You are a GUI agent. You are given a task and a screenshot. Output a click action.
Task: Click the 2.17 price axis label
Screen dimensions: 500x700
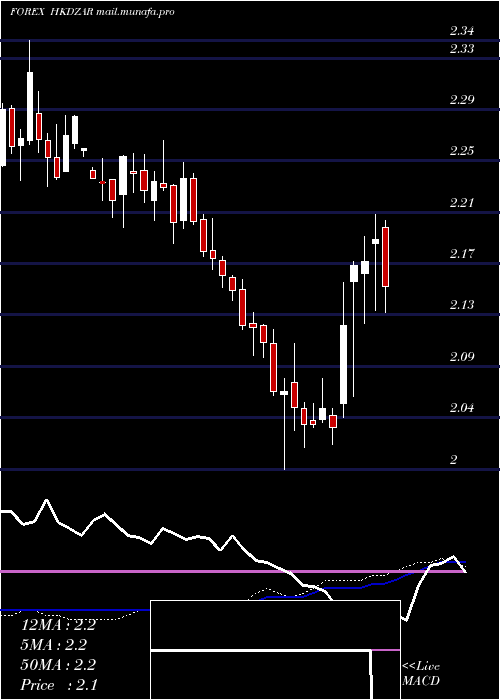pyautogui.click(x=462, y=254)
